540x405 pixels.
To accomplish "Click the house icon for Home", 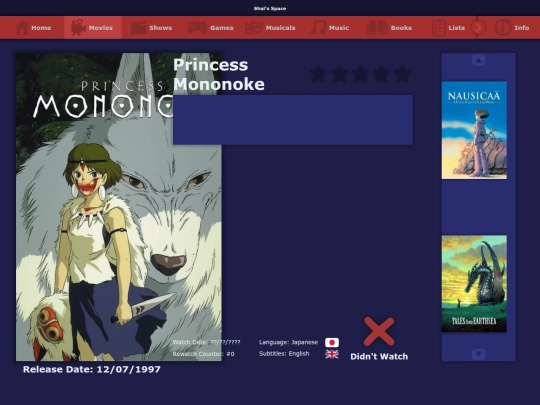I will (22, 28).
